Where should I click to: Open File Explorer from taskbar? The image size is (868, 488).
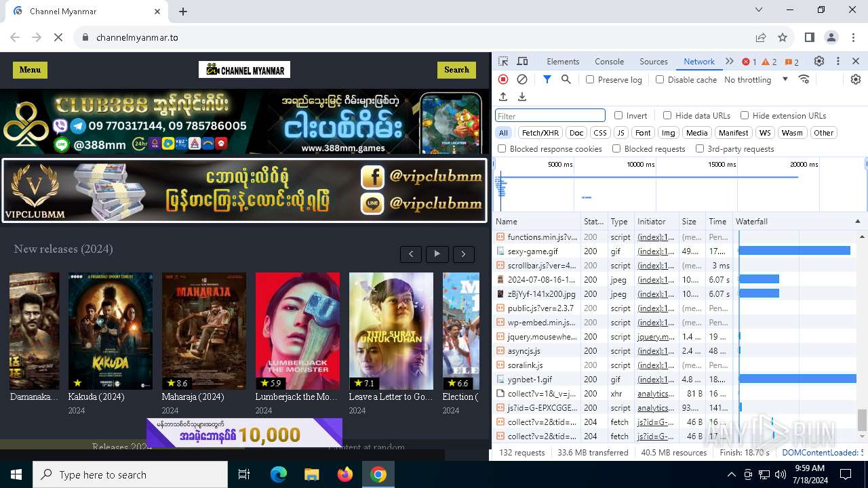click(311, 474)
